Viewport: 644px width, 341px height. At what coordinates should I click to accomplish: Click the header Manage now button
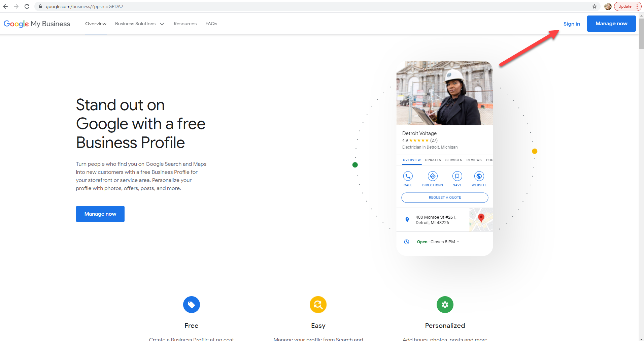(x=611, y=24)
